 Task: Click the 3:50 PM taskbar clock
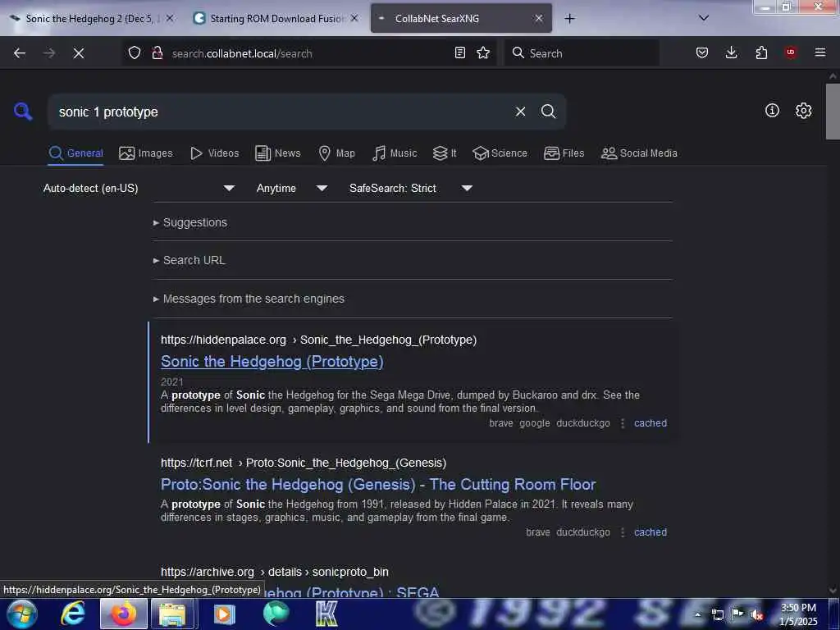(799, 614)
